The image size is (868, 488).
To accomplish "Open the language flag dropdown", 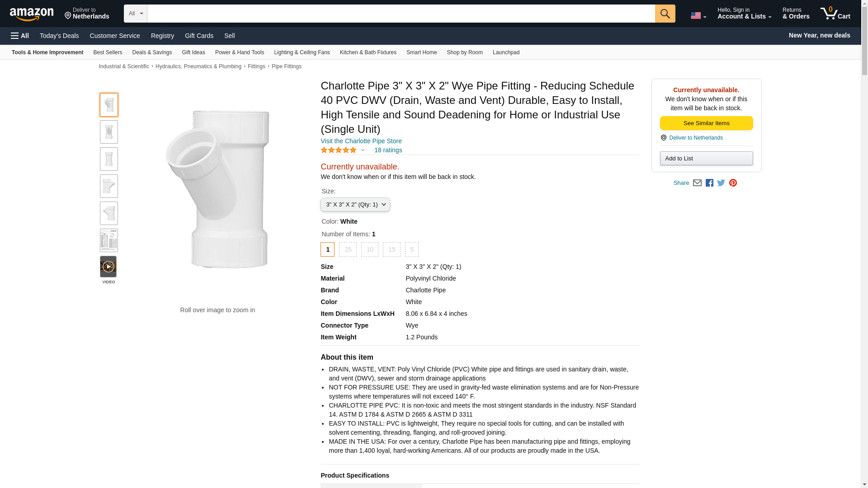I will coord(698,15).
